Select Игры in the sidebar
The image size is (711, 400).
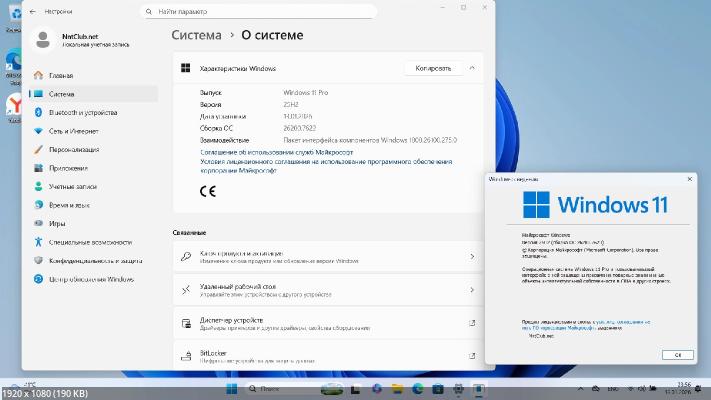57,223
